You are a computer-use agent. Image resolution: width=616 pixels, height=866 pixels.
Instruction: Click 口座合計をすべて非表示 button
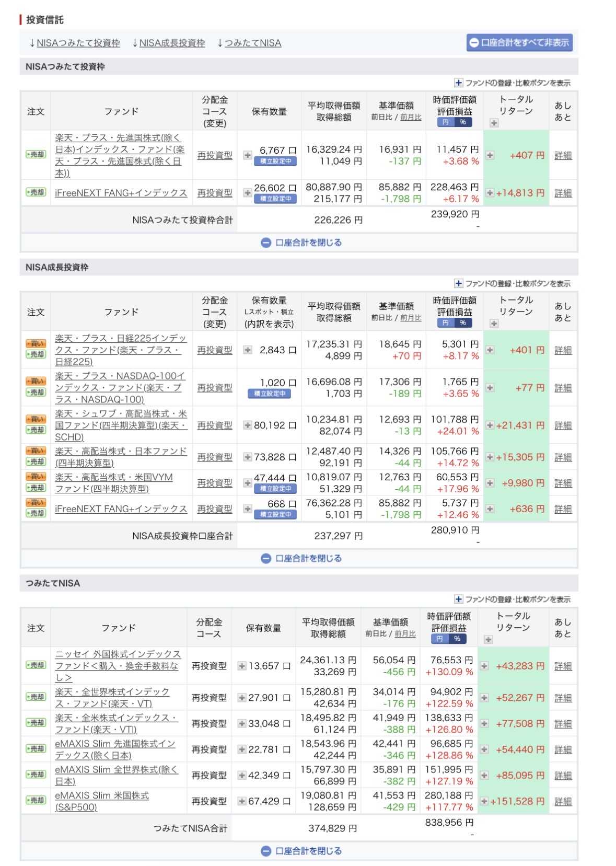(x=519, y=43)
